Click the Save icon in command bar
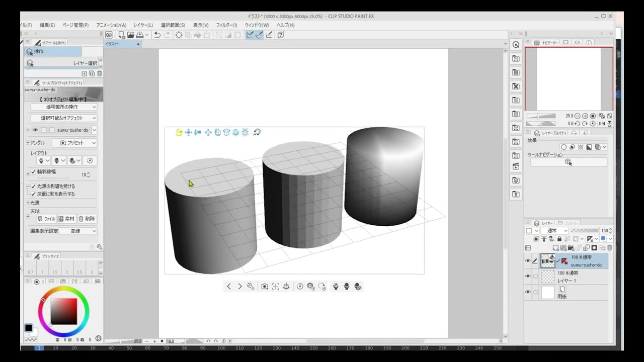The image size is (644, 362). pyautogui.click(x=140, y=35)
